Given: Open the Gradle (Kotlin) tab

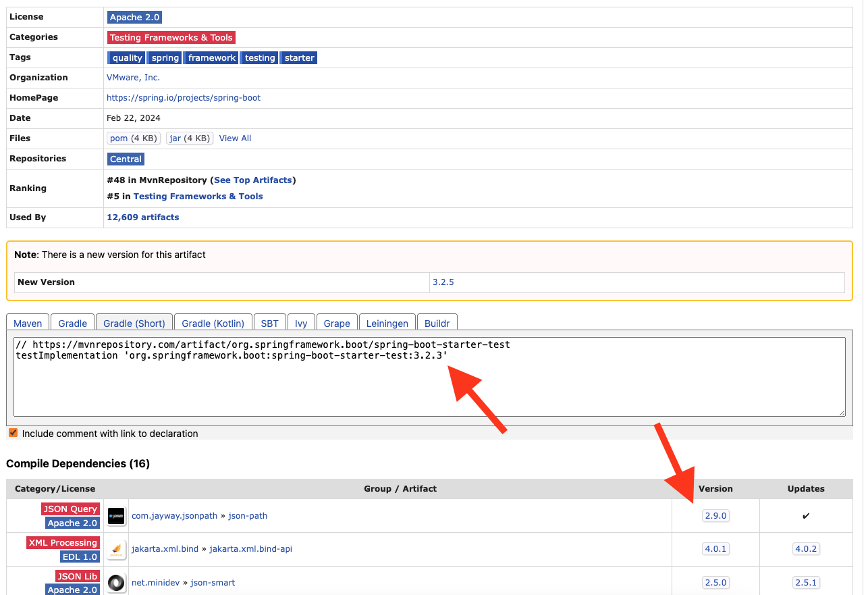Looking at the screenshot, I should pos(213,323).
